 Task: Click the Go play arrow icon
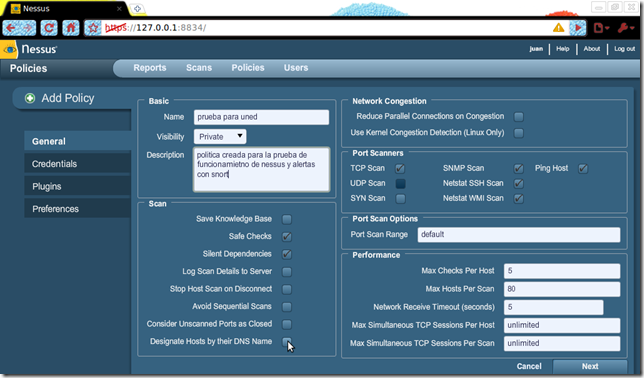(x=577, y=28)
